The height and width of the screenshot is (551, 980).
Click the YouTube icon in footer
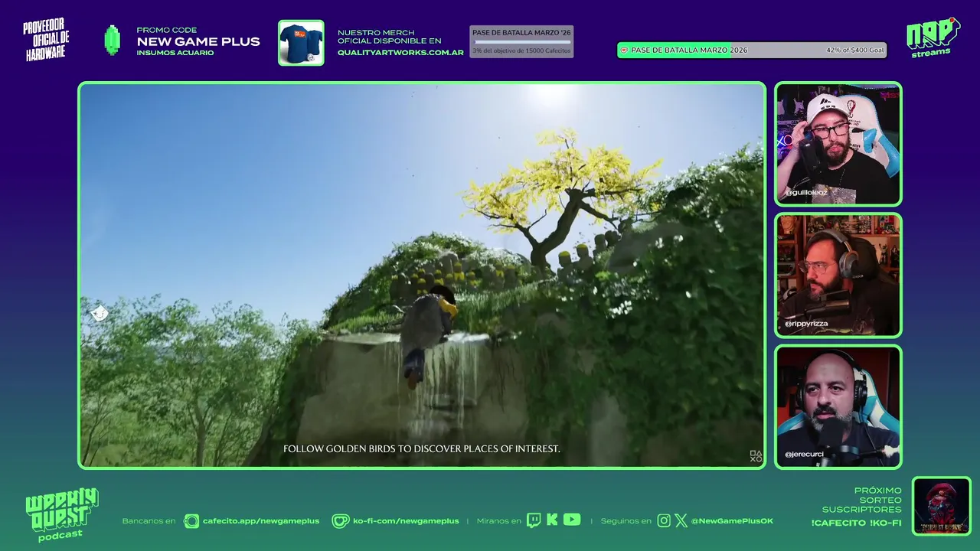572,520
